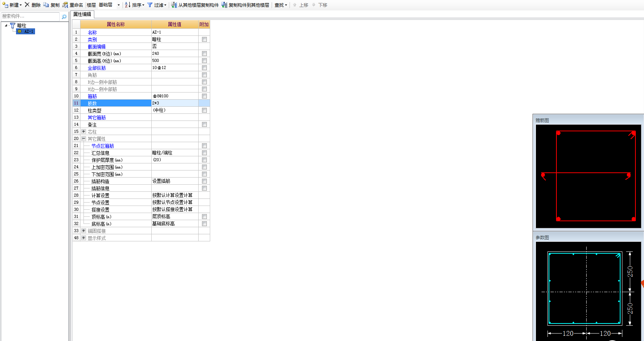Click the 250 top dimension label
The height and width of the screenshot is (341, 644).
[630, 272]
